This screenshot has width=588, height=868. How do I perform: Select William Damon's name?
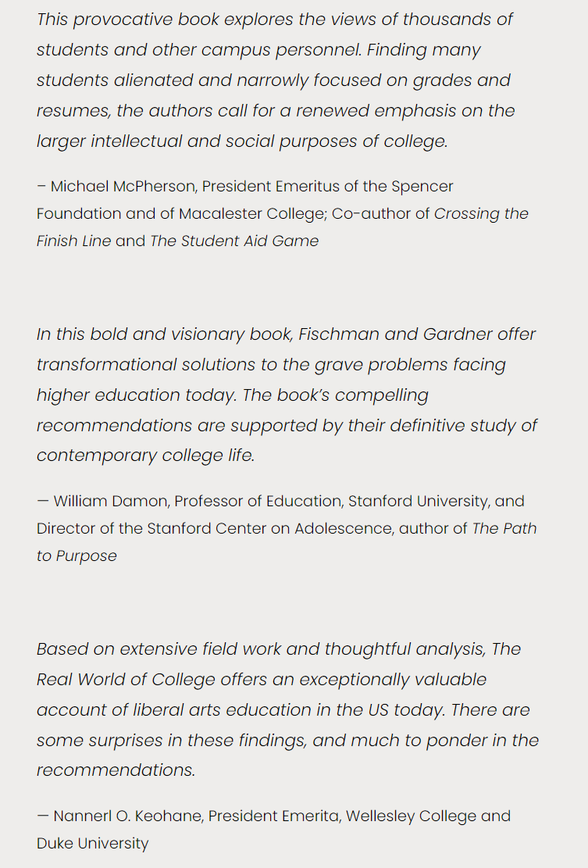(112, 502)
